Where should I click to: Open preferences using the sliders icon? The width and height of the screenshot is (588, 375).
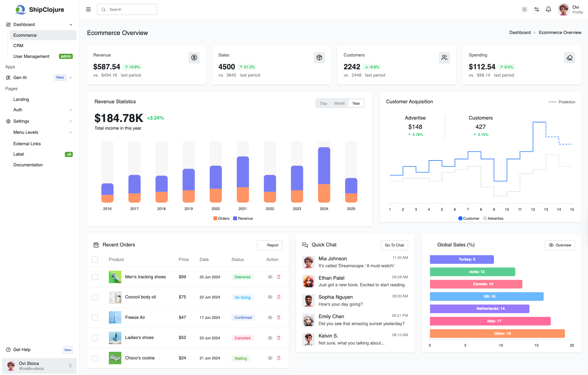tap(536, 9)
